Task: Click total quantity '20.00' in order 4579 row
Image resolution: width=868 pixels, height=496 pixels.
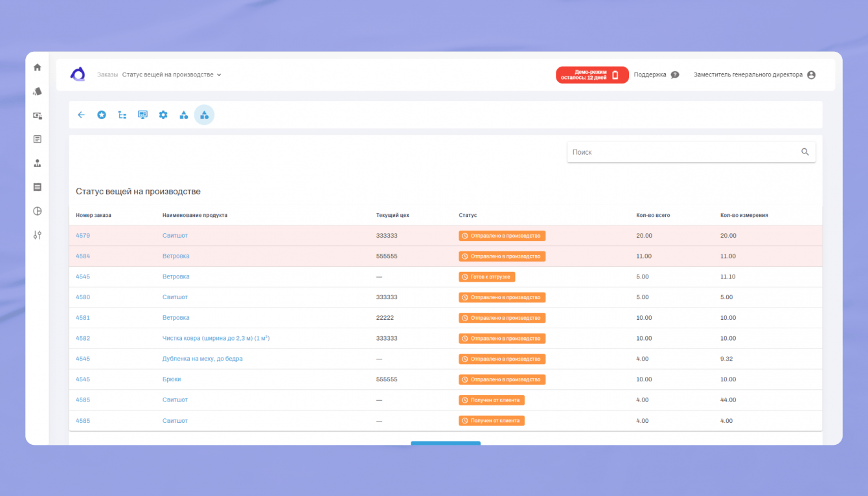Action: [x=645, y=236]
